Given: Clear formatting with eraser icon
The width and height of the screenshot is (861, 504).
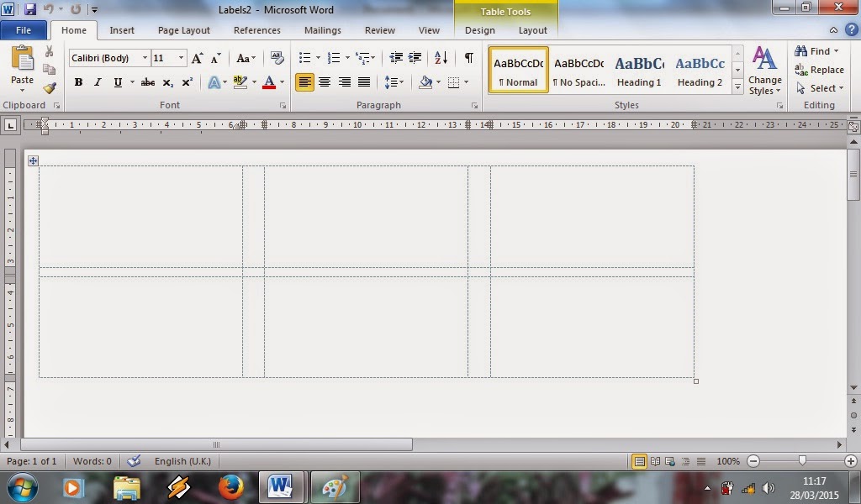Looking at the screenshot, I should [277, 58].
